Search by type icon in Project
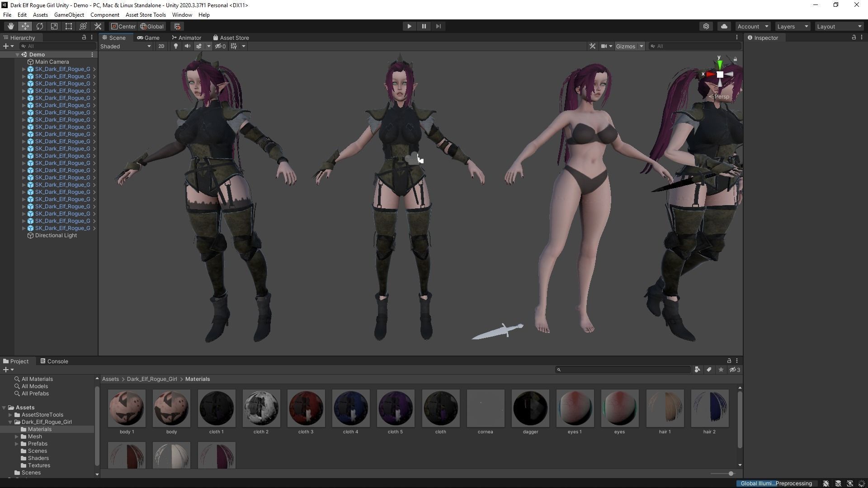The image size is (868, 488). (697, 370)
